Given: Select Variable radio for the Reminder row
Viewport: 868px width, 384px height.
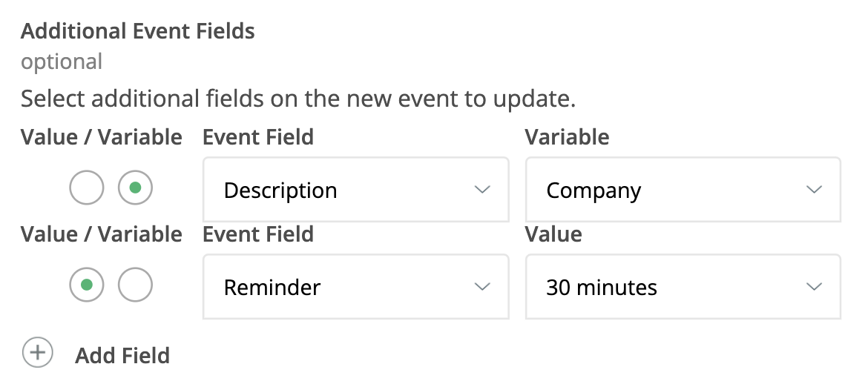Looking at the screenshot, I should click(x=135, y=285).
